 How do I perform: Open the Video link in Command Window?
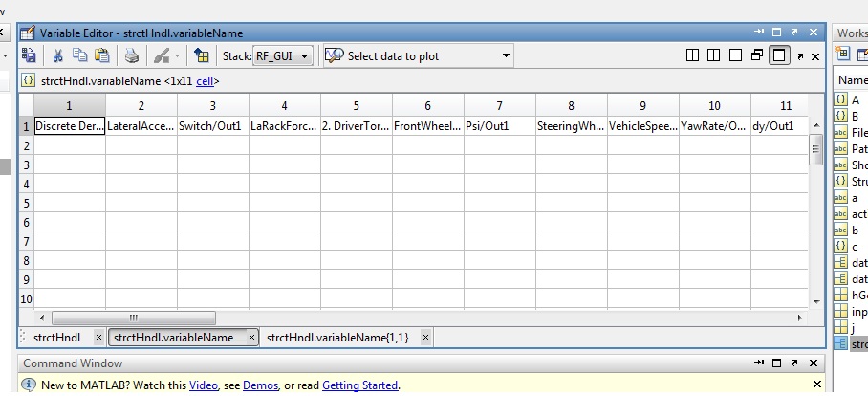click(204, 385)
